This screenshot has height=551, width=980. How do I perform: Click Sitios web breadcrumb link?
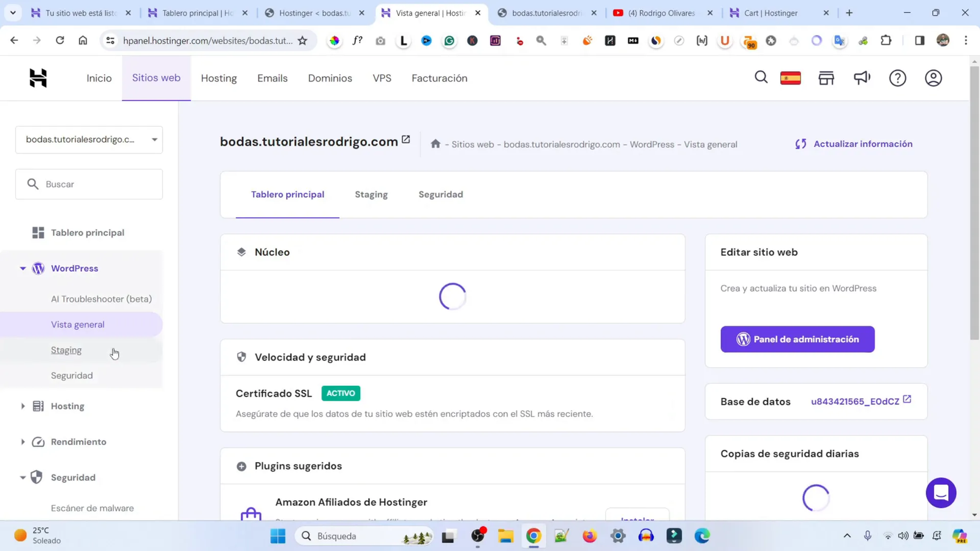pos(473,144)
